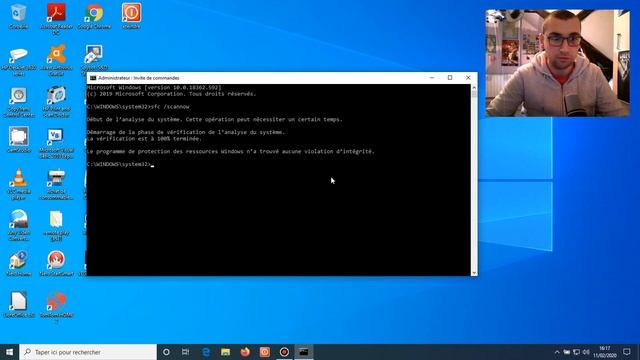The image size is (640, 360).
Task: Select the orange power-button desktop shortcut
Action: [x=131, y=16]
